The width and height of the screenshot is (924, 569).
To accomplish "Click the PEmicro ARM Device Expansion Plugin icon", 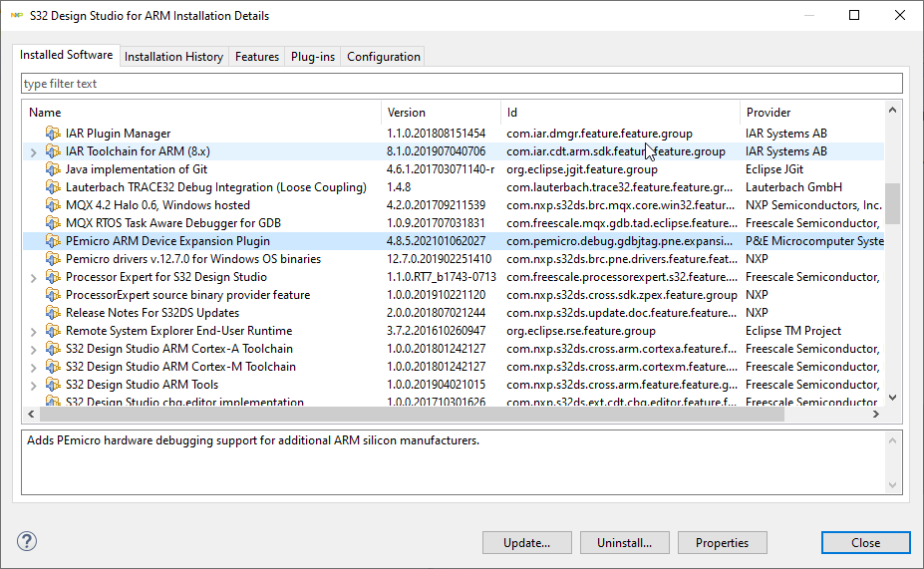I will [x=53, y=241].
